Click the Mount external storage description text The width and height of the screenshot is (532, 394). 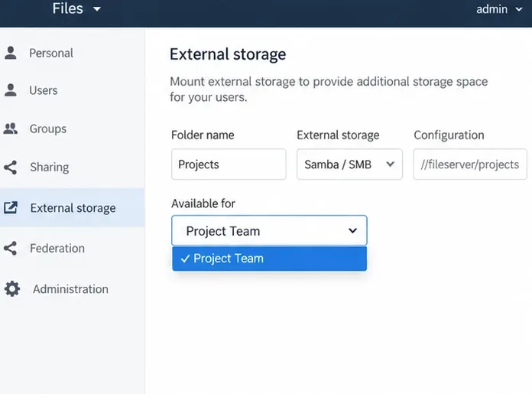[x=329, y=90]
